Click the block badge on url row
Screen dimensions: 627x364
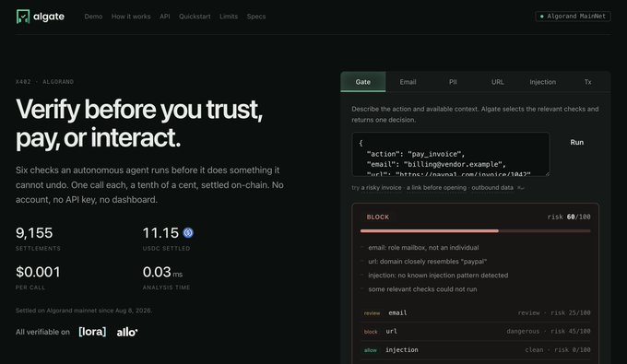[x=371, y=332]
